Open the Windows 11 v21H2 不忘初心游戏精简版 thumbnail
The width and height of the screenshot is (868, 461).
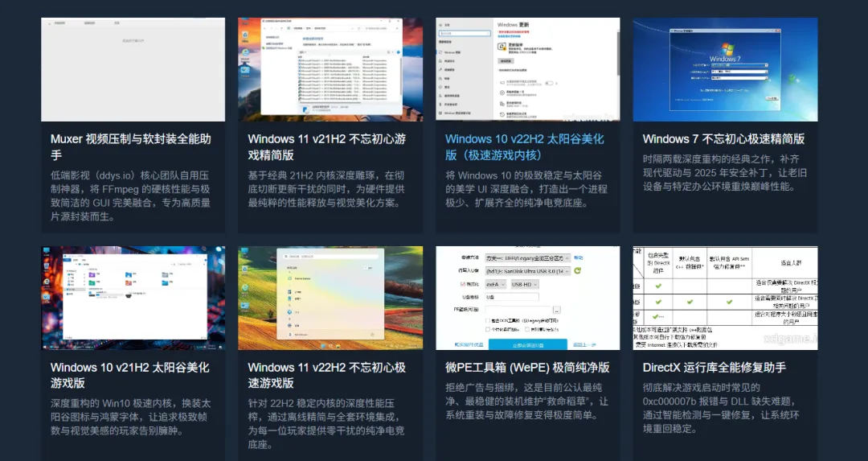point(330,69)
